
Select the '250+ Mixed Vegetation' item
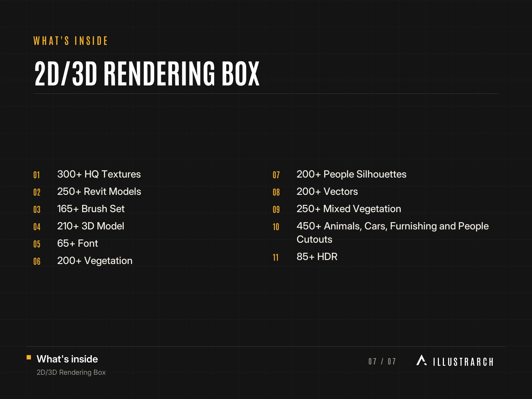point(349,209)
